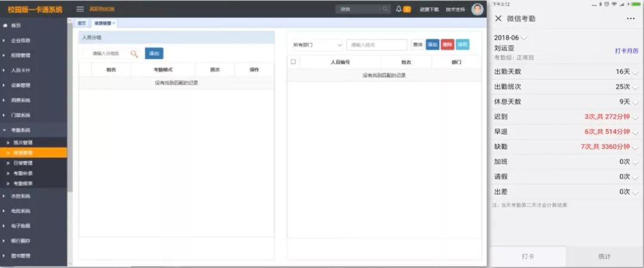Click the magnifier icon in top search box
The width and height of the screenshot is (644, 268).
click(385, 9)
